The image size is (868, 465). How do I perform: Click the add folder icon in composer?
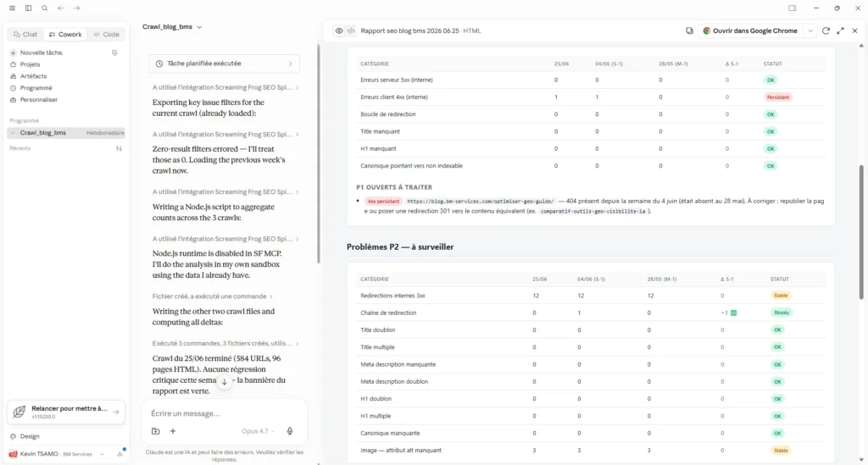tap(156, 431)
